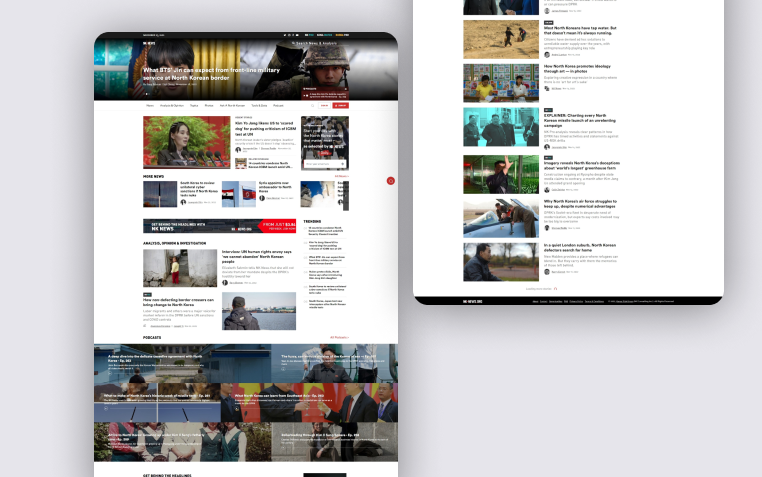Click the newsletter email submit arrow
Screen dimensions: 762x477
click(343, 164)
